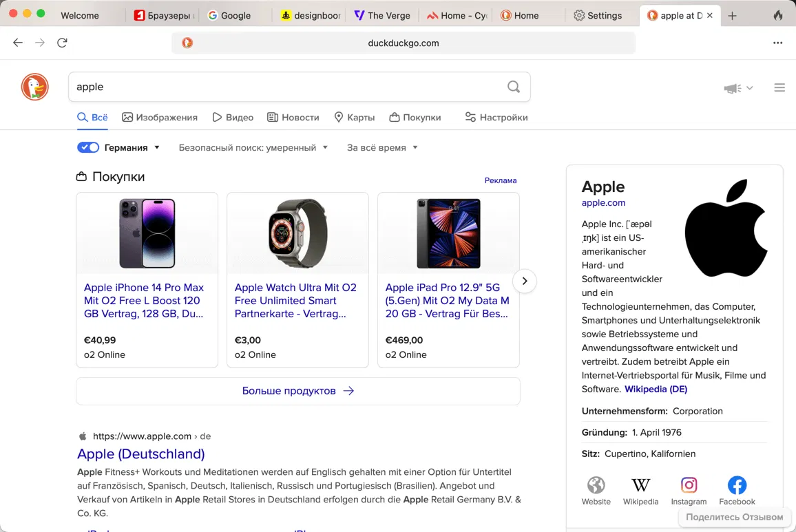The width and height of the screenshot is (796, 532).
Task: Click the Instagram icon in Apple panel
Action: coord(689,485)
